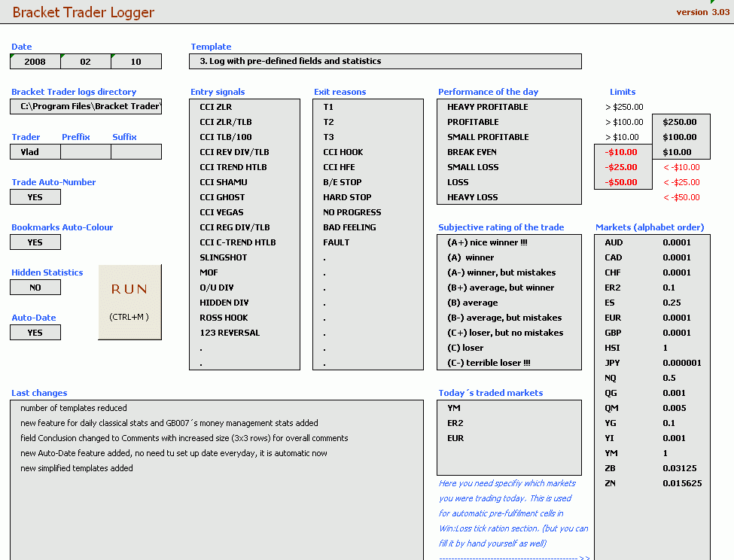This screenshot has width=734, height=560.
Task: Select the AUD market row
Action: coord(653,242)
